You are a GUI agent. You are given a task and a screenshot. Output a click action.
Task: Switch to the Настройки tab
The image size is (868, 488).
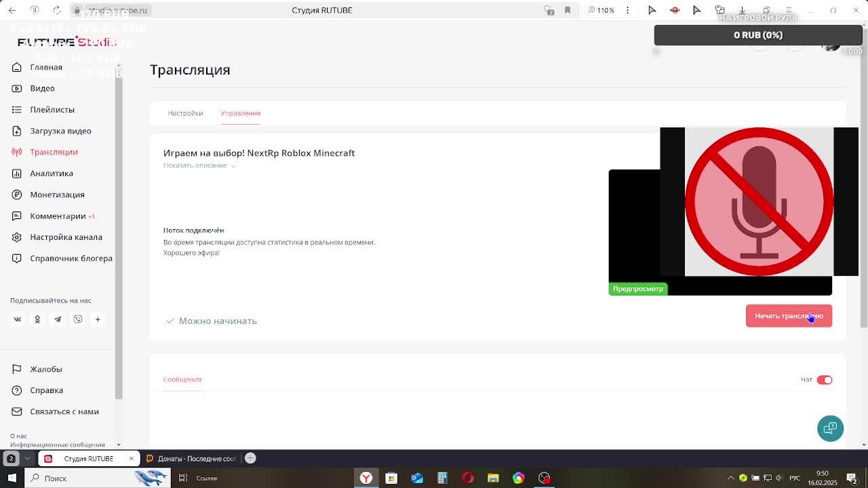point(185,113)
